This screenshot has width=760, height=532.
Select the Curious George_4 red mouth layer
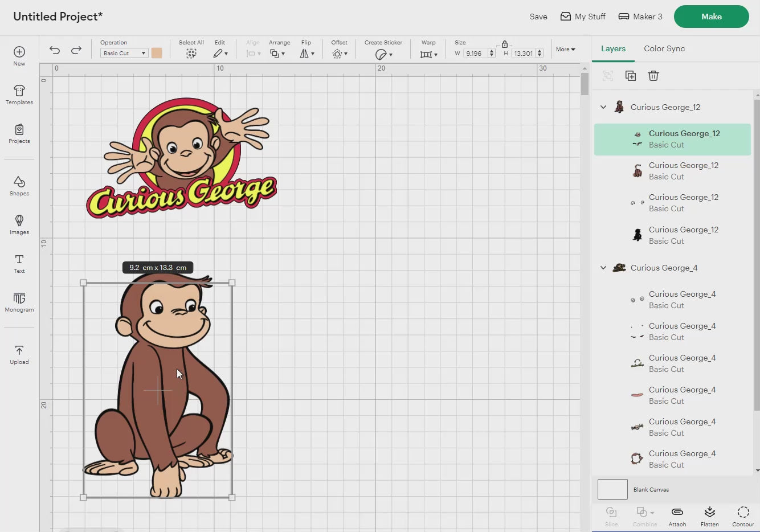[x=672, y=395]
